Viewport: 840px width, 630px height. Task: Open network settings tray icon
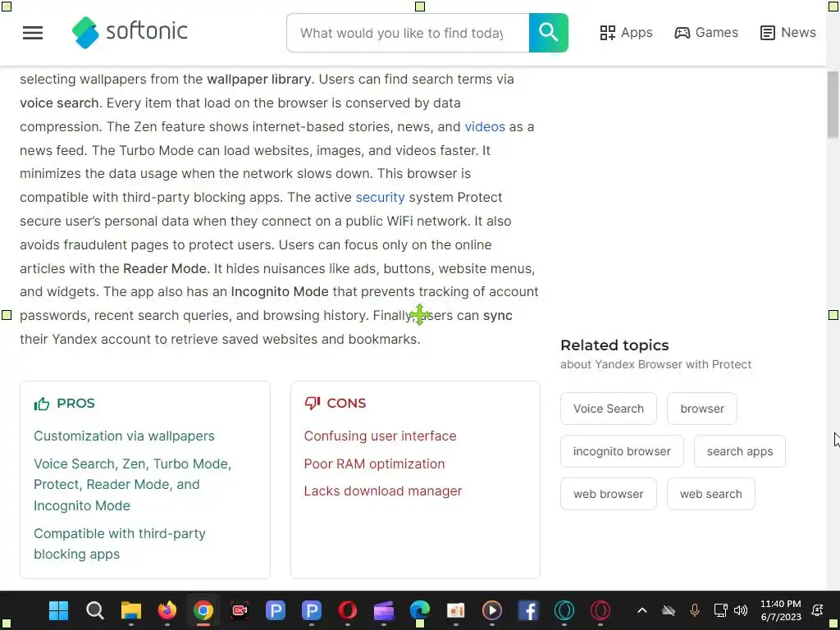click(720, 610)
